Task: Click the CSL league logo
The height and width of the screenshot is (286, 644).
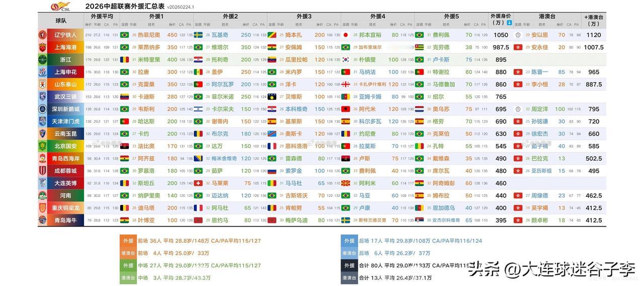Action: [x=60, y=6]
